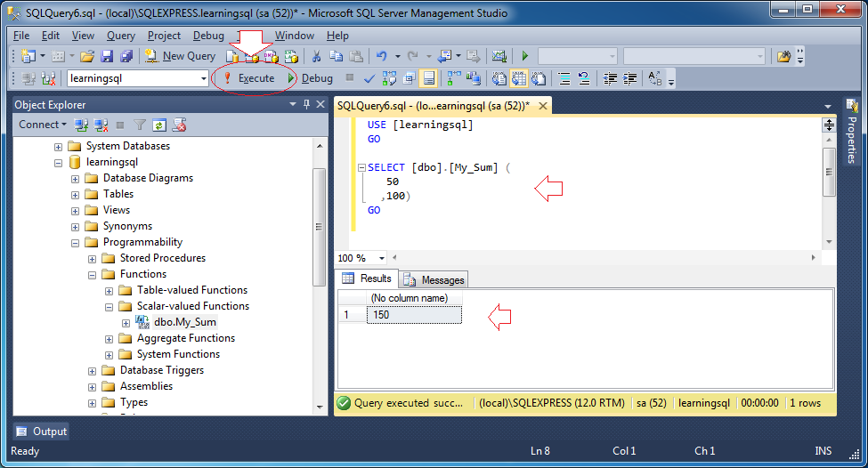Expand the System Databases node

tap(58, 147)
